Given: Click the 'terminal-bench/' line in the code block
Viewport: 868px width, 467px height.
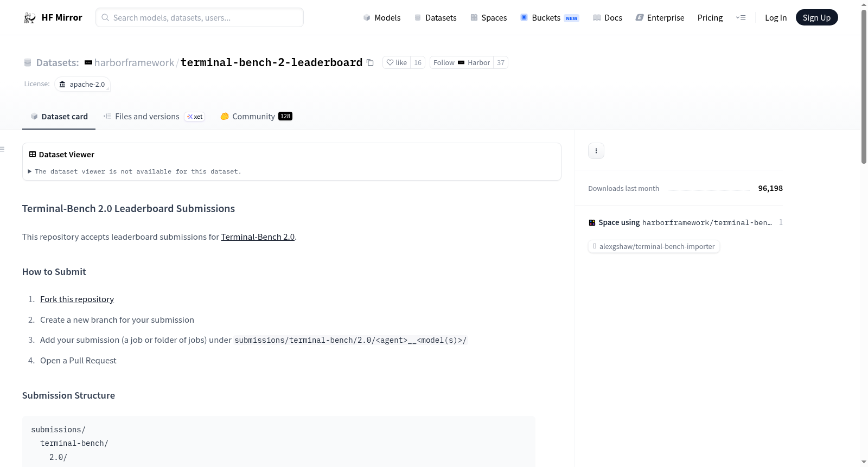Looking at the screenshot, I should tap(74, 444).
